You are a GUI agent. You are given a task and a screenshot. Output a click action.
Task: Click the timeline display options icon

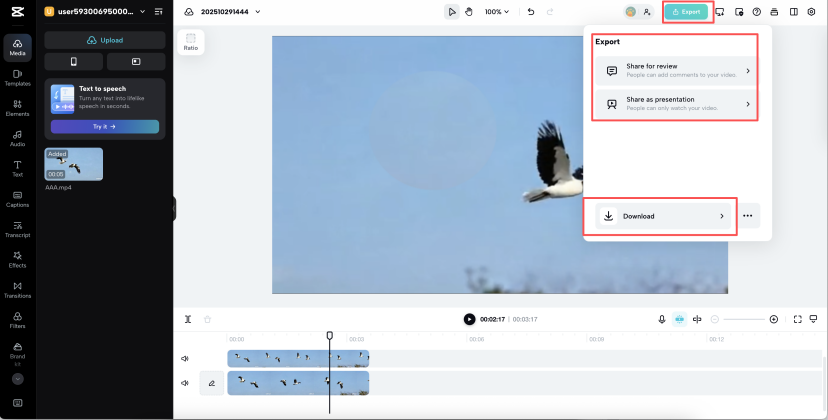[813, 319]
